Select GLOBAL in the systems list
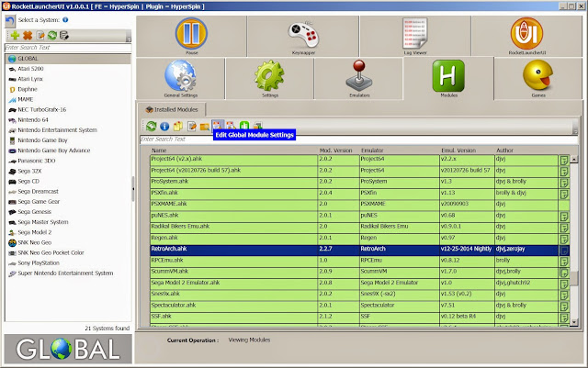The image size is (588, 368). pos(68,59)
